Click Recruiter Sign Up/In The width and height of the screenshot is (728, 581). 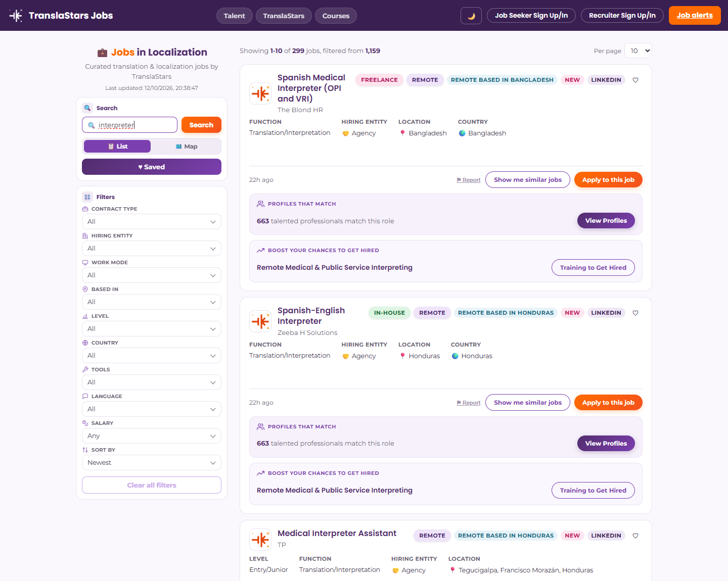tap(622, 16)
